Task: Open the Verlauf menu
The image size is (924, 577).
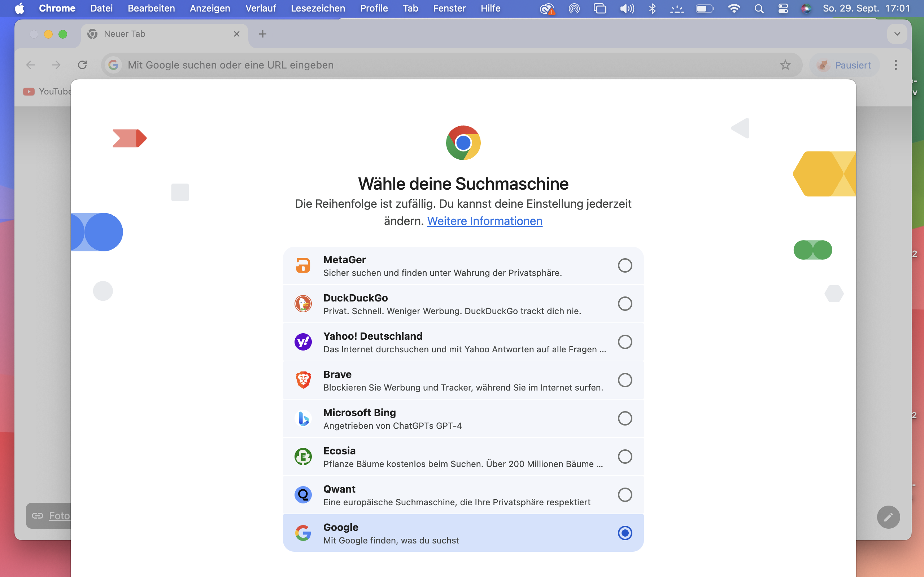Action: 260,8
